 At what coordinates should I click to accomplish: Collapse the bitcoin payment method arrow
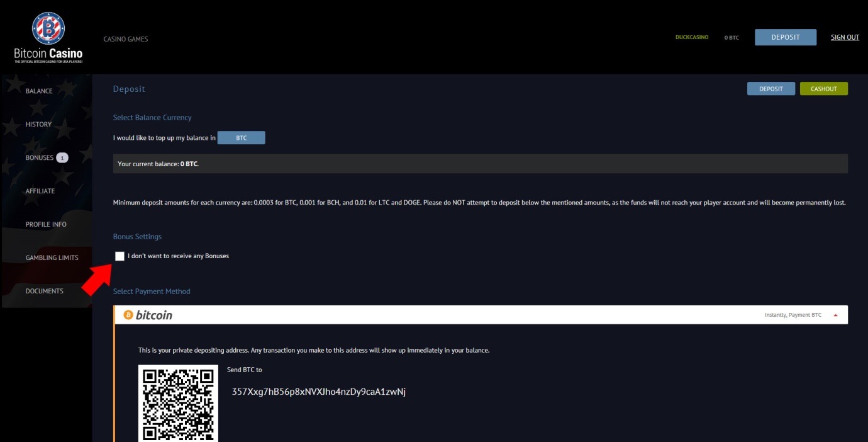tap(835, 315)
